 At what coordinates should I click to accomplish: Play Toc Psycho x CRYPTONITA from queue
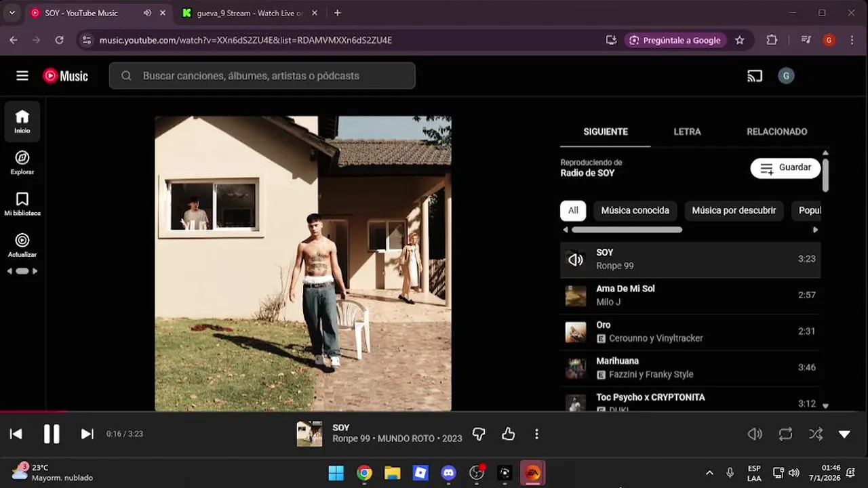click(x=690, y=400)
